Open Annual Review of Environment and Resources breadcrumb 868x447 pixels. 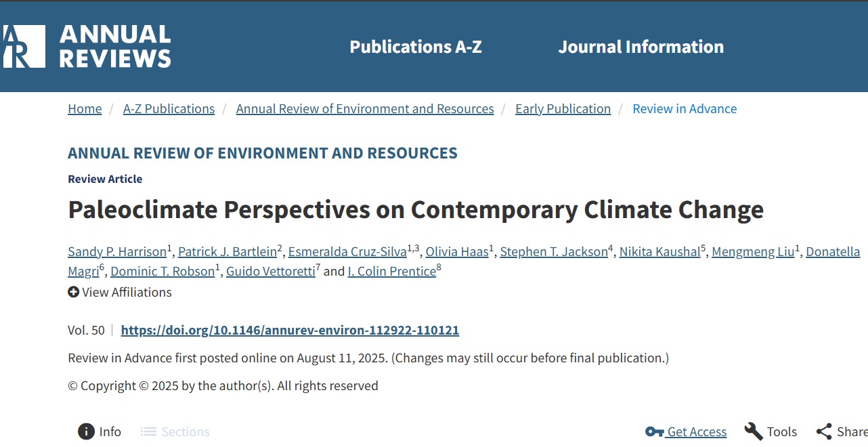365,108
